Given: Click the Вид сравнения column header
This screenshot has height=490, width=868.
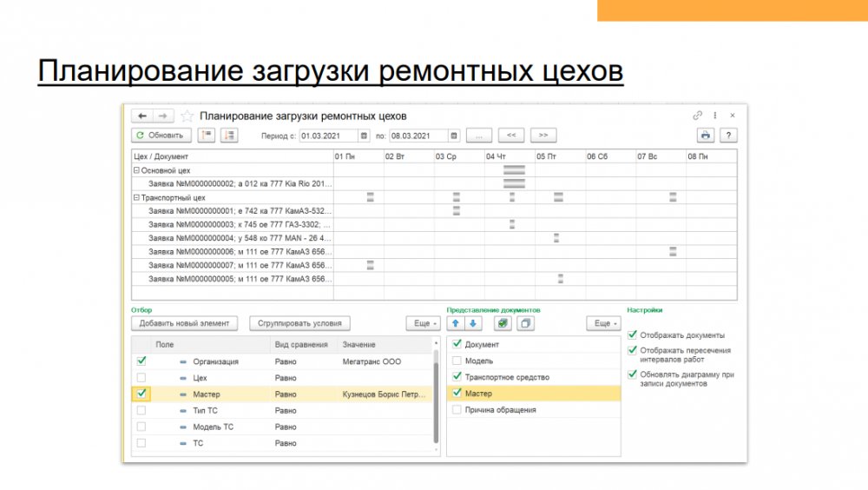Looking at the screenshot, I should [x=302, y=345].
